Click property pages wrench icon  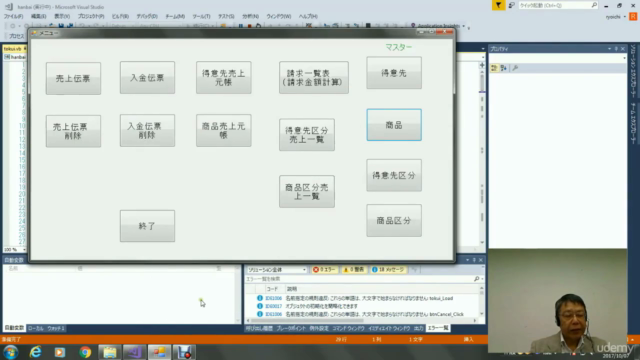515,68
